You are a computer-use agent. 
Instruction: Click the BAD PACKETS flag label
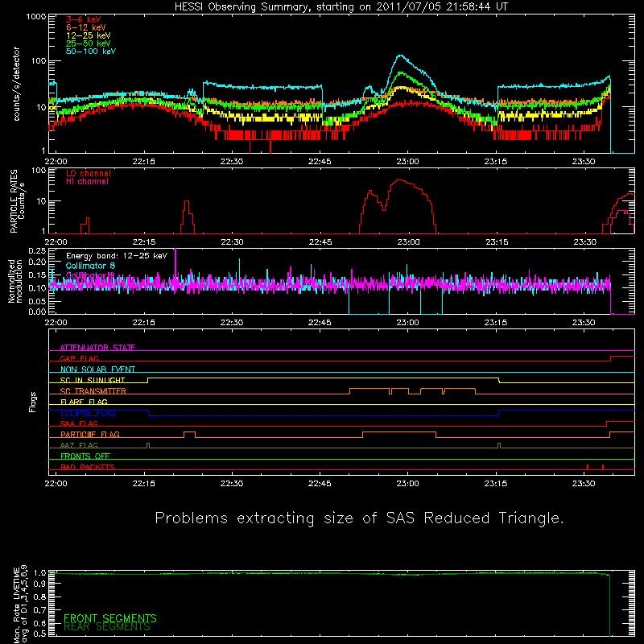pos(88,467)
